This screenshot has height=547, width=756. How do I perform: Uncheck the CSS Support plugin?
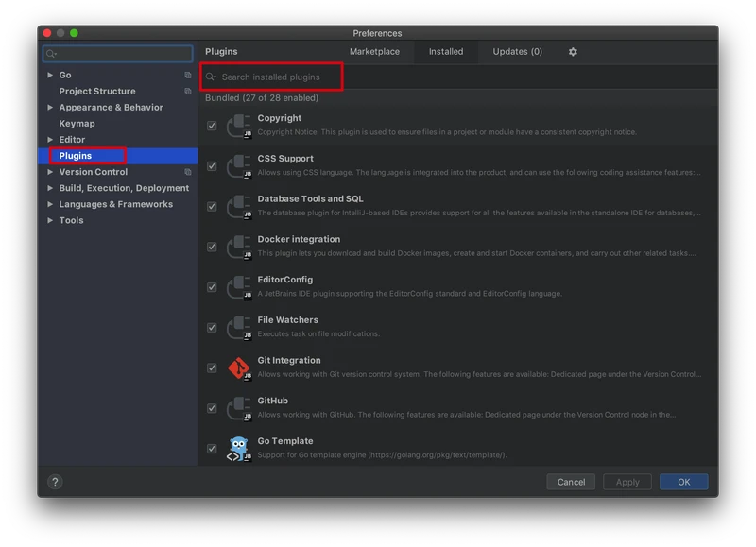212,166
